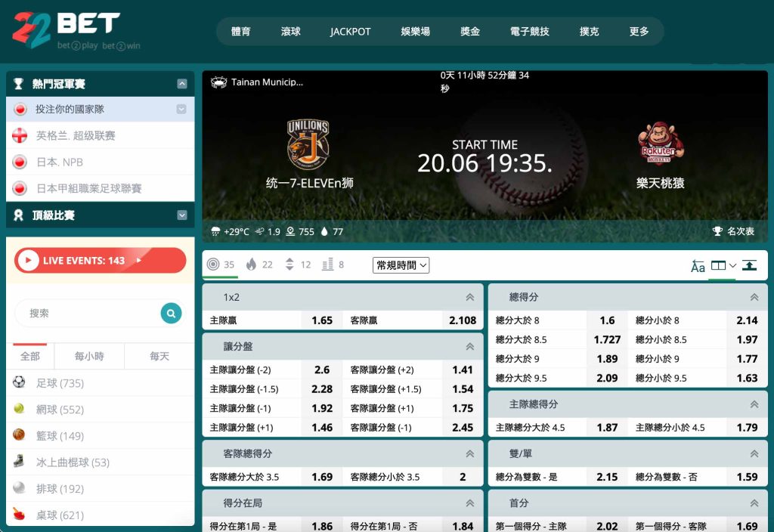Expand the 頂級比賽 panel
The height and width of the screenshot is (532, 774).
point(182,215)
